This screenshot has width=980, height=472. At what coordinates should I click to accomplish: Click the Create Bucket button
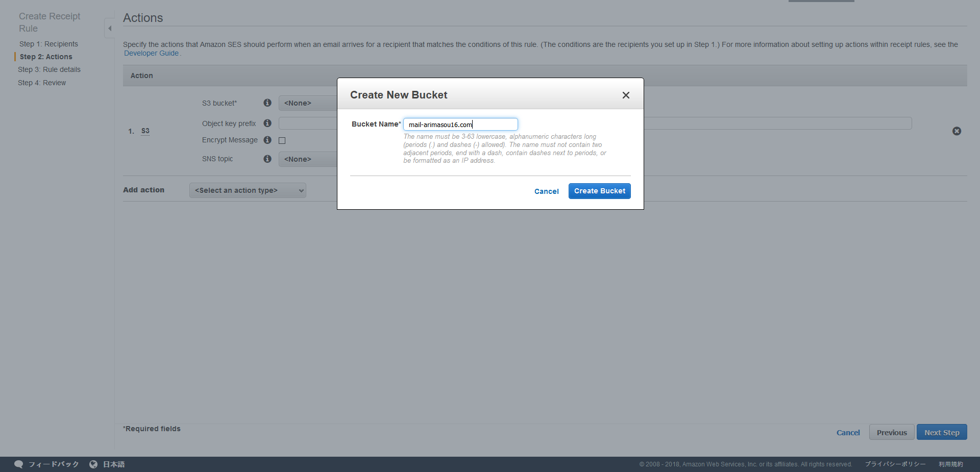pos(599,191)
